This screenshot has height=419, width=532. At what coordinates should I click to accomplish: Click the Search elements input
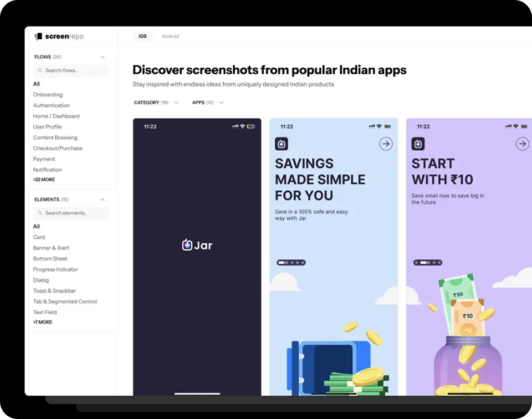click(71, 213)
